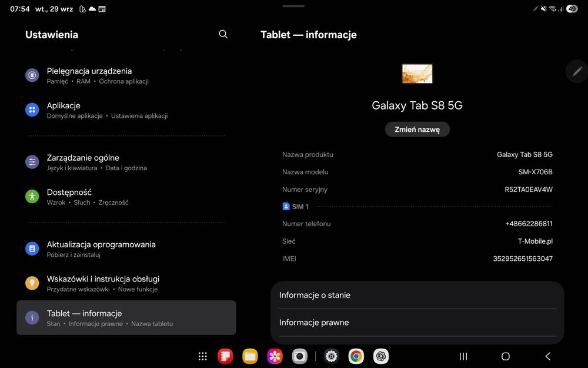The image size is (588, 368).
Task: Tap the Tablet — informacje info icon
Action: click(x=32, y=318)
